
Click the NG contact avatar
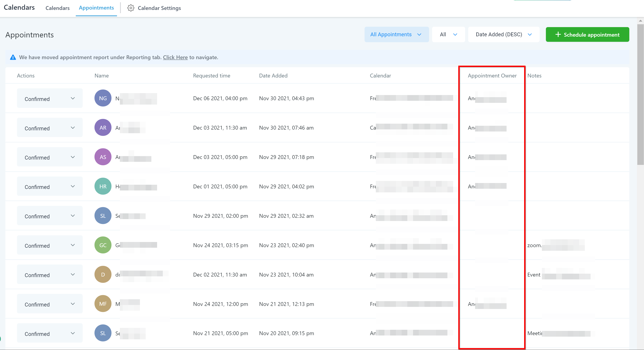[103, 98]
